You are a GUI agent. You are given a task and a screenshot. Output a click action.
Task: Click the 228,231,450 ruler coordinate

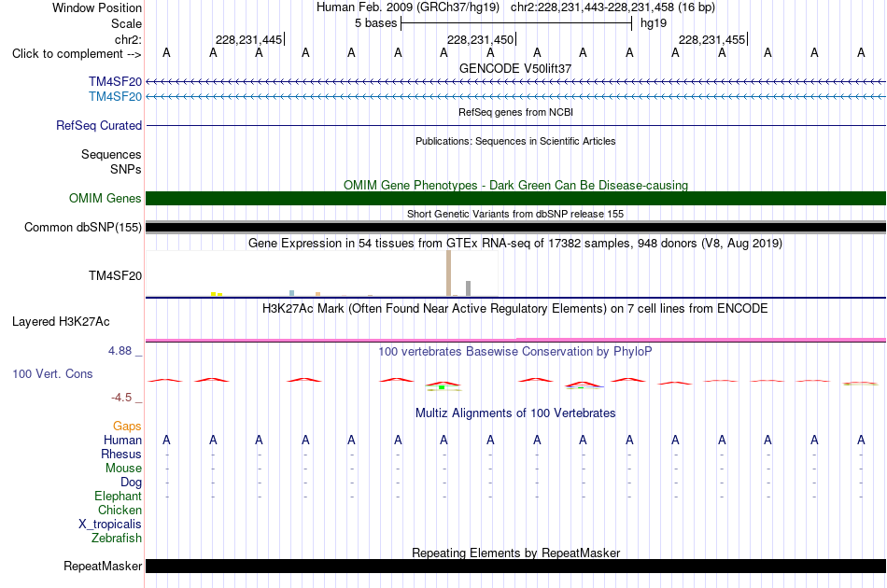click(x=480, y=39)
